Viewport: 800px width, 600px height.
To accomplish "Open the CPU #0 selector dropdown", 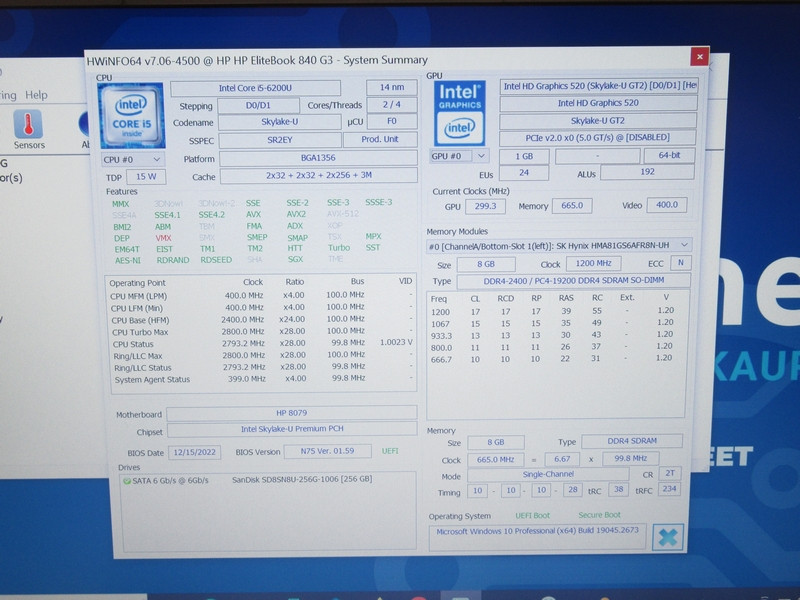I will coord(133,160).
